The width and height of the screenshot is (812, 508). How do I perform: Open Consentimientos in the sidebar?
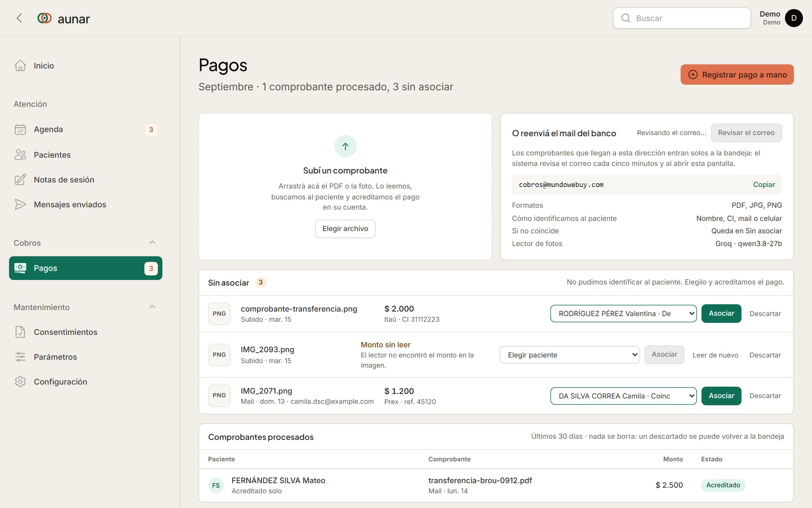(86, 332)
